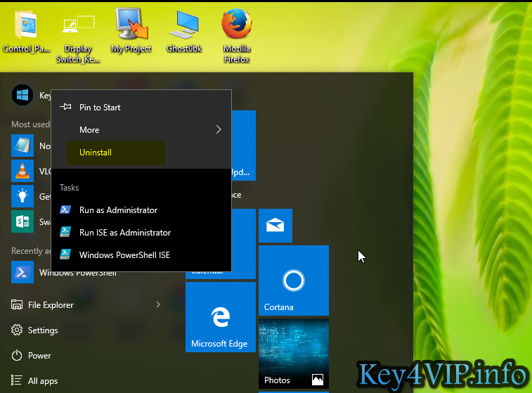Open All apps list
The height and width of the screenshot is (393, 532).
[x=43, y=381]
